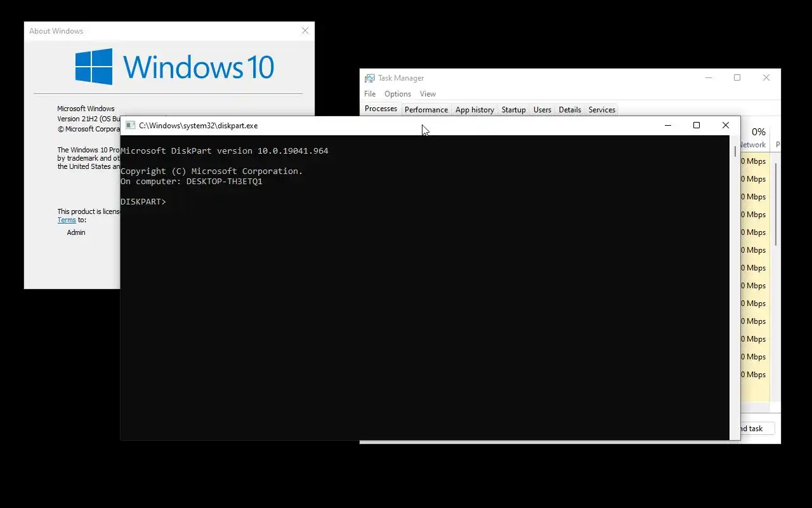The image size is (812, 508).
Task: Minimize the diskpart window
Action: tap(667, 126)
